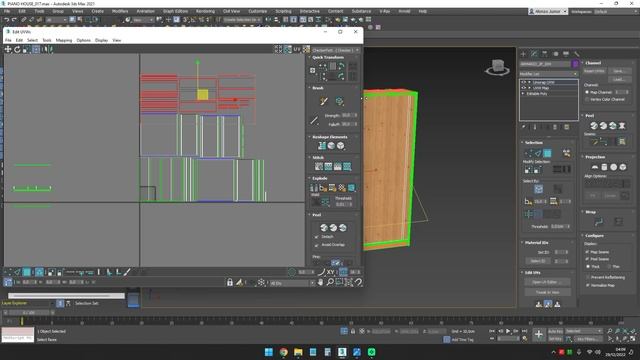This screenshot has height=360, width=640.
Task: Open Options menu in Edit UVWs
Action: (84, 40)
